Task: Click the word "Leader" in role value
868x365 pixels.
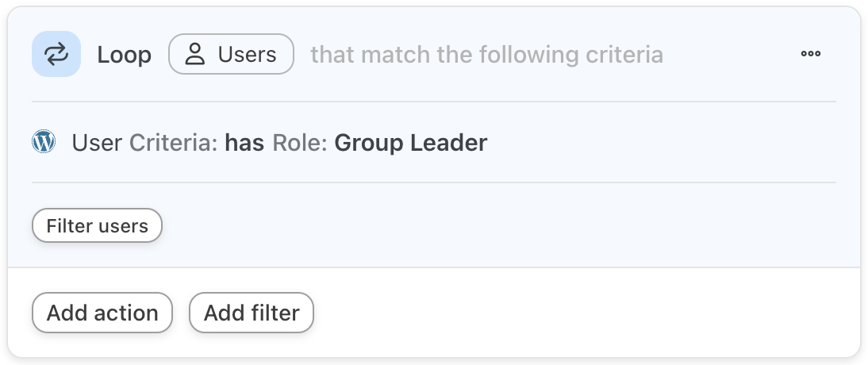Action: point(449,143)
